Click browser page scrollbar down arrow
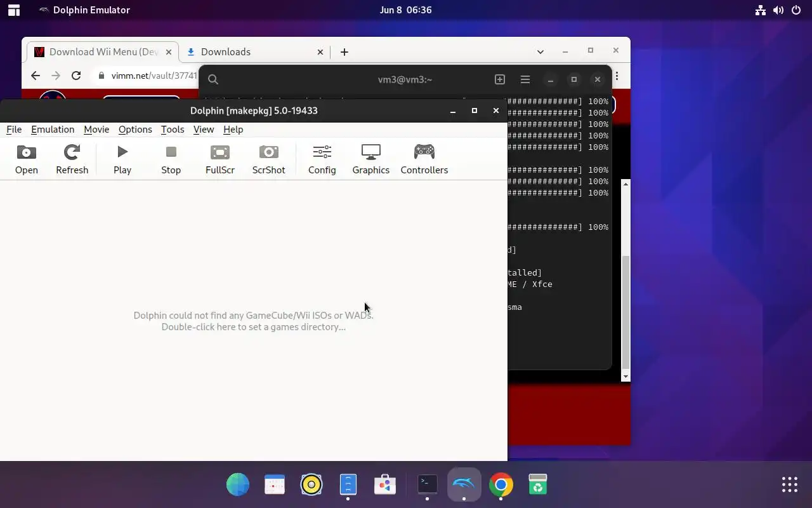 pyautogui.click(x=626, y=377)
